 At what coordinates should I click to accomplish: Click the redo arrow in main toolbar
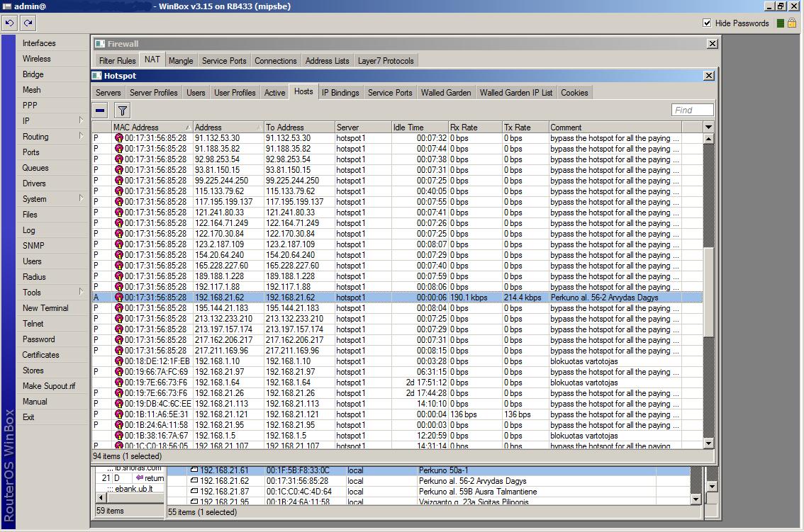(x=28, y=23)
